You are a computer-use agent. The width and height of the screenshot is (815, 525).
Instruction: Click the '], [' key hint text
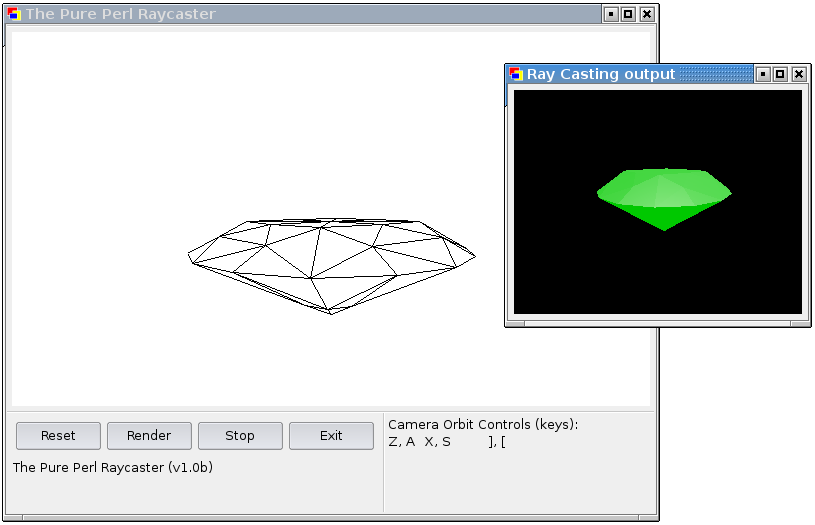pos(497,442)
